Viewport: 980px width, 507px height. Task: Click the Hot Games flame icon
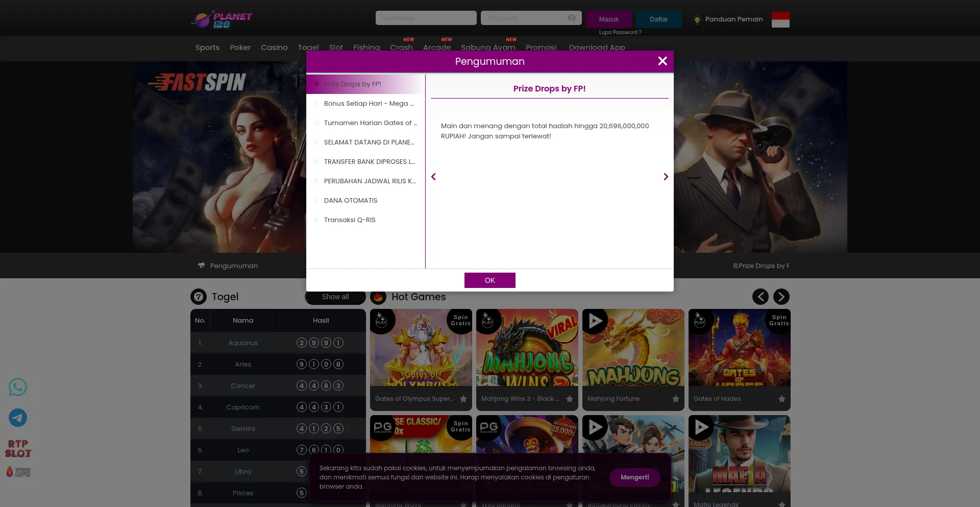[x=378, y=297]
